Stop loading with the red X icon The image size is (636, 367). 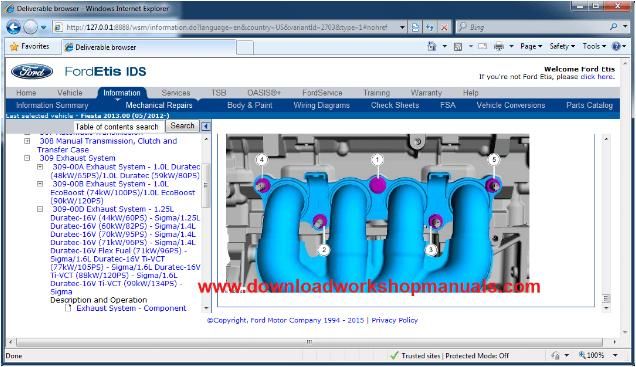click(x=444, y=28)
